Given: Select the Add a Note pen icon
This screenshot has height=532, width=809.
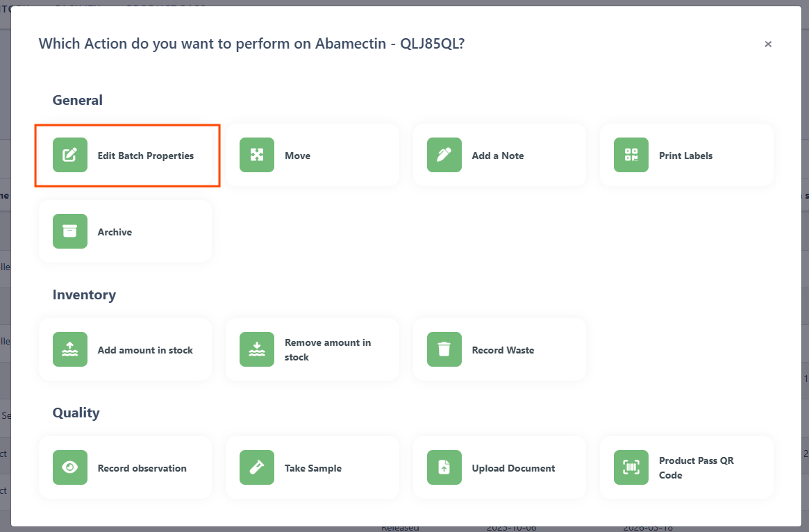Looking at the screenshot, I should pos(444,155).
